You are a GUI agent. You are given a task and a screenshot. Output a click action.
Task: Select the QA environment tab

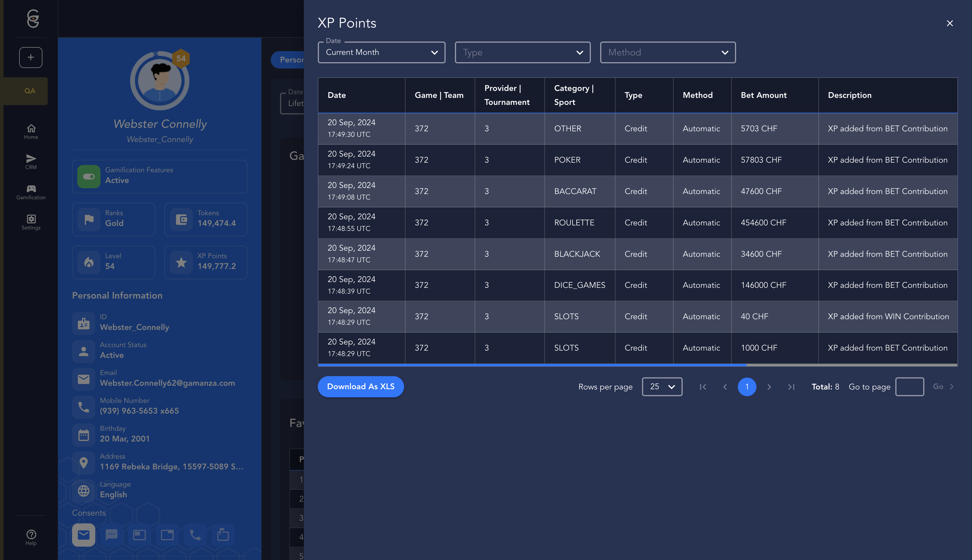tap(30, 91)
